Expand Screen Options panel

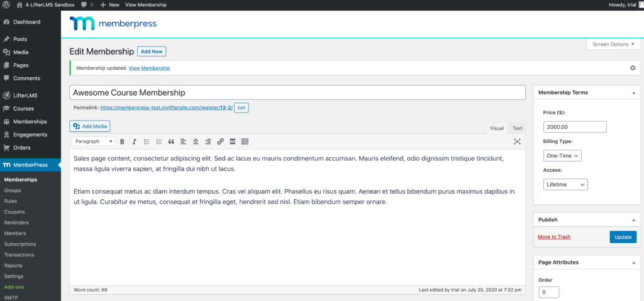[x=614, y=45]
